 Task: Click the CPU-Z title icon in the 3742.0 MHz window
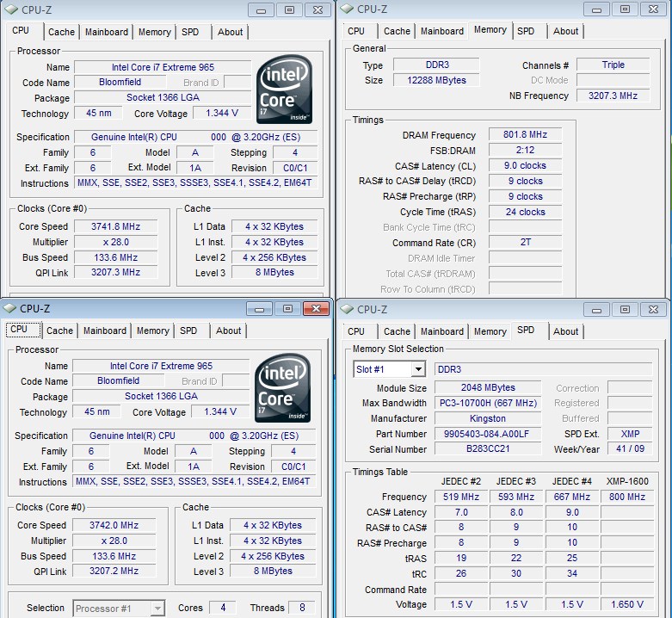tap(9, 308)
